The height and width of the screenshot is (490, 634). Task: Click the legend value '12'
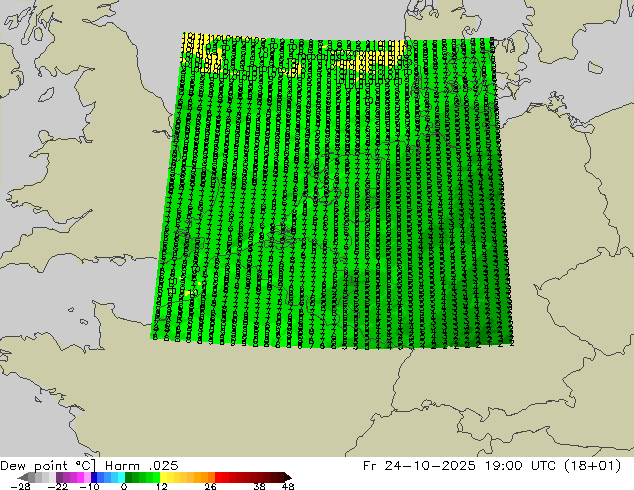coord(162,486)
